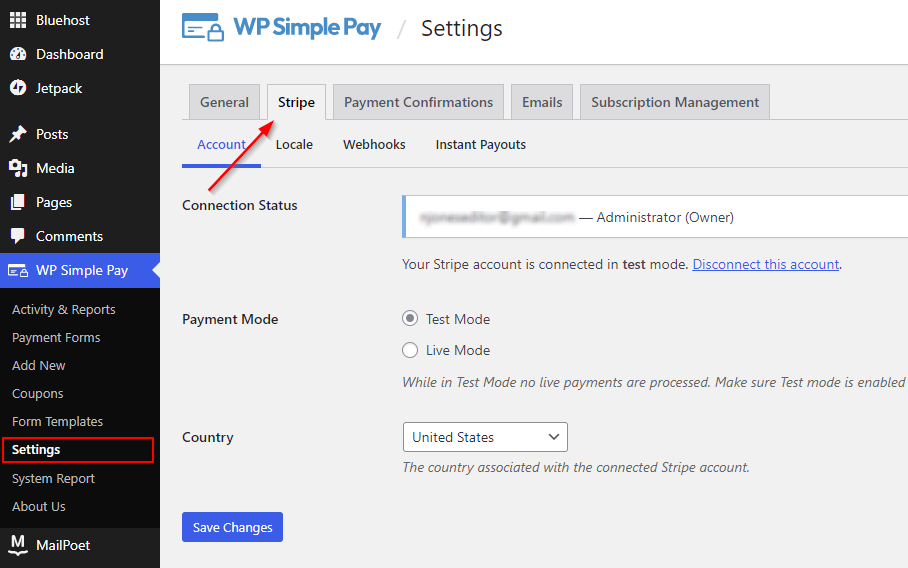Click the WP Simple Pay logo
The height and width of the screenshot is (568, 908).
point(281,28)
